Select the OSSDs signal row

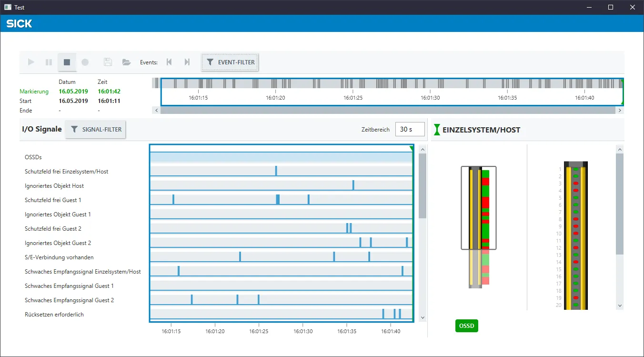pos(282,157)
